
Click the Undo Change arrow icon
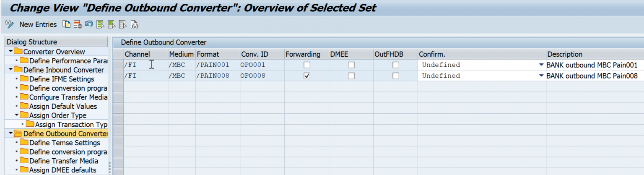[x=88, y=24]
